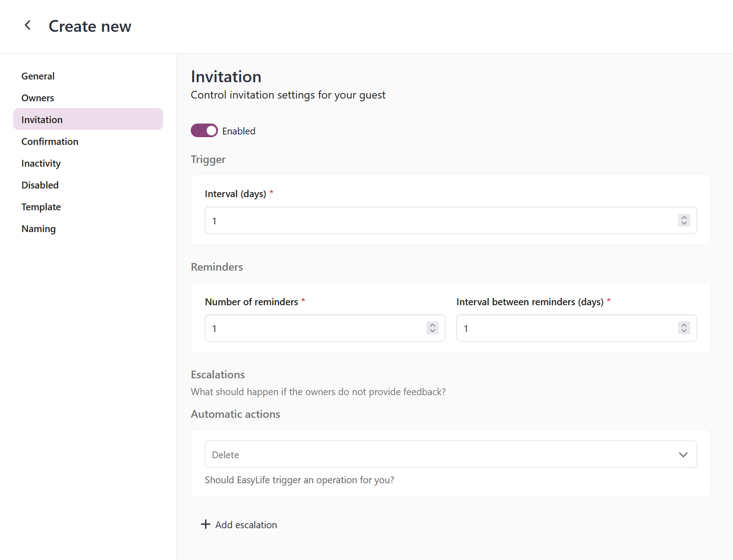
Task: Increase Interval between reminders value
Action: coord(684,325)
